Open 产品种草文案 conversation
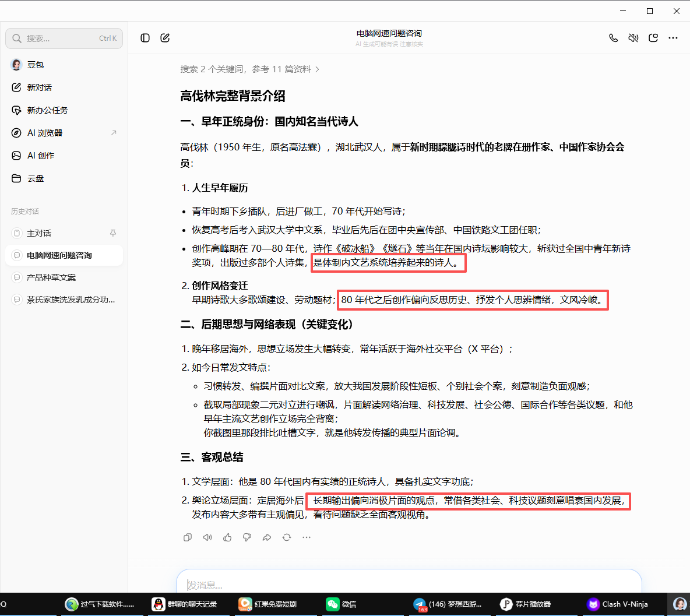The height and width of the screenshot is (616, 690). tap(64, 277)
